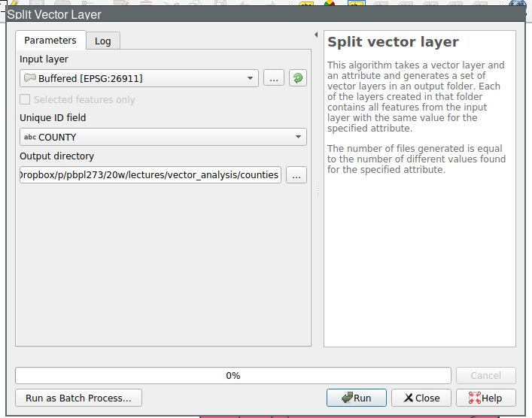The image size is (532, 418).
Task: Switch to the Log tab
Action: click(103, 41)
